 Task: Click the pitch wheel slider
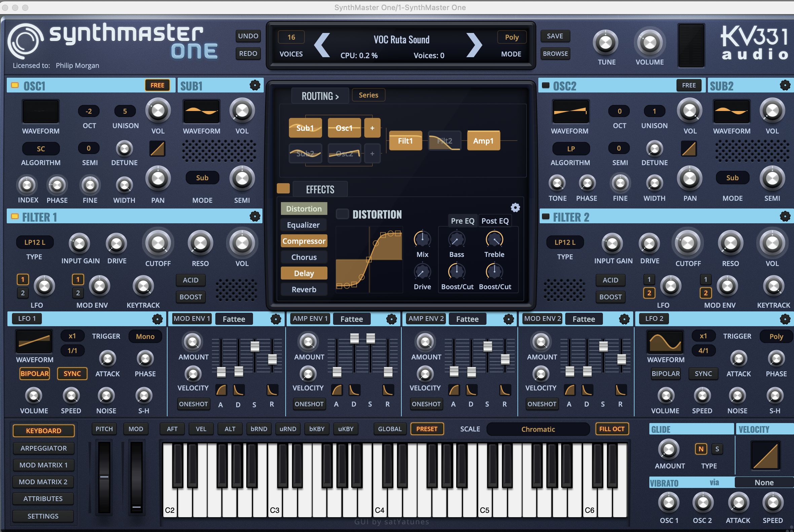pyautogui.click(x=104, y=477)
